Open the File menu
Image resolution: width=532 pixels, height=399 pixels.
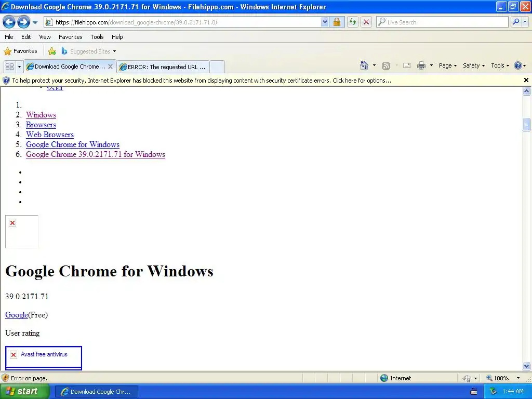tap(9, 37)
